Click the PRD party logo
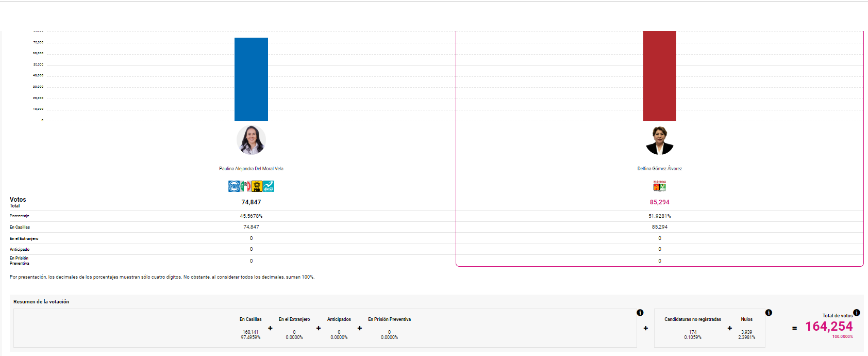The image size is (868, 356). (257, 186)
